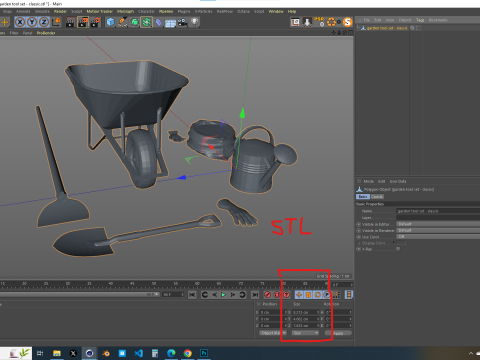Screen dimensions: 480x360
Task: Edit the Position X value field
Action: click(272, 312)
